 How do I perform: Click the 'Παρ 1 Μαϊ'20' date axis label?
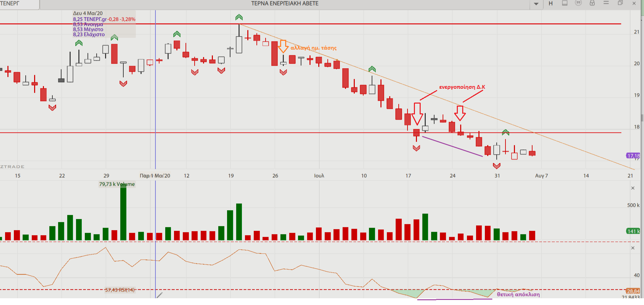tap(155, 176)
